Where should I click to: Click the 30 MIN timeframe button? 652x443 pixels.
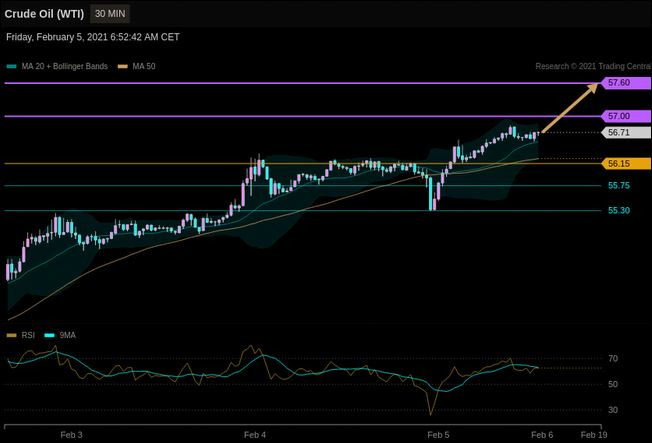(x=110, y=14)
